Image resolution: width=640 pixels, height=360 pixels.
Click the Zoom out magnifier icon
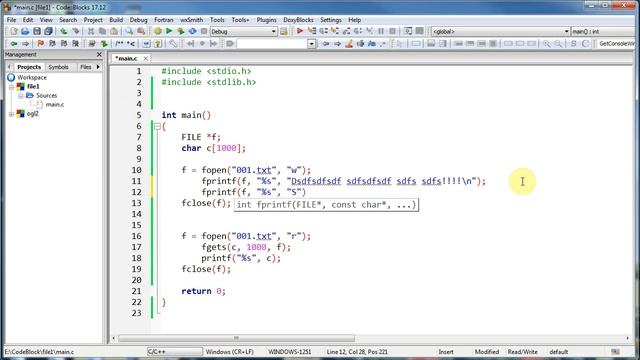click(558, 44)
